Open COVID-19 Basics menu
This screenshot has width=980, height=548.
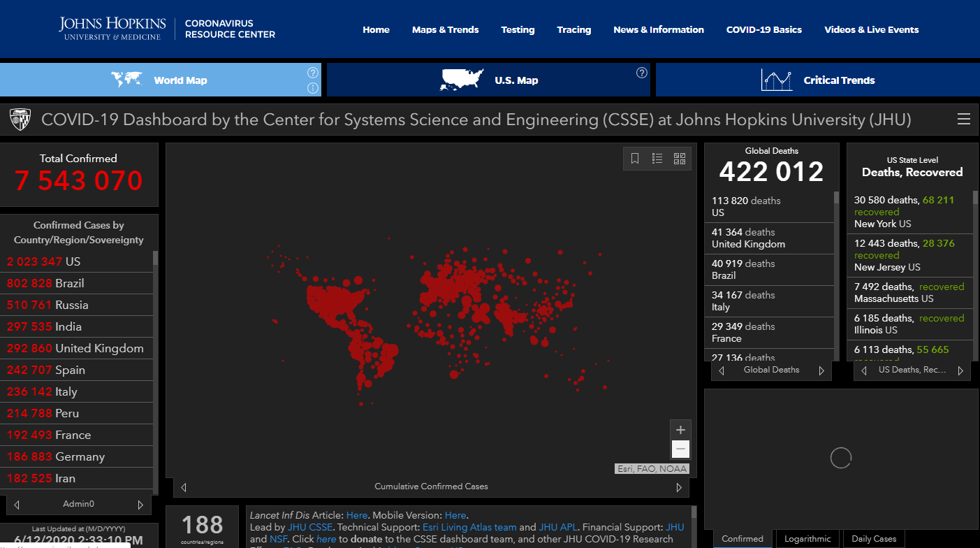tap(764, 29)
